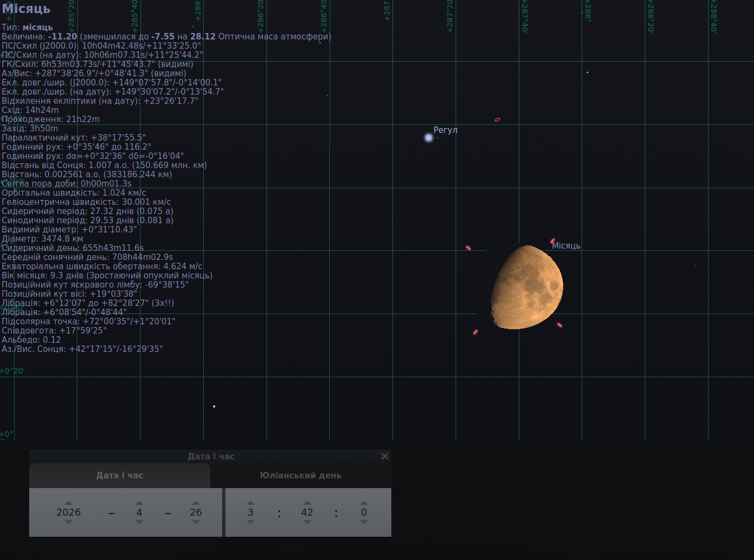Click the Орбітальна швидкість: 1.024 км/с line
This screenshot has height=560, width=754.
click(x=74, y=193)
